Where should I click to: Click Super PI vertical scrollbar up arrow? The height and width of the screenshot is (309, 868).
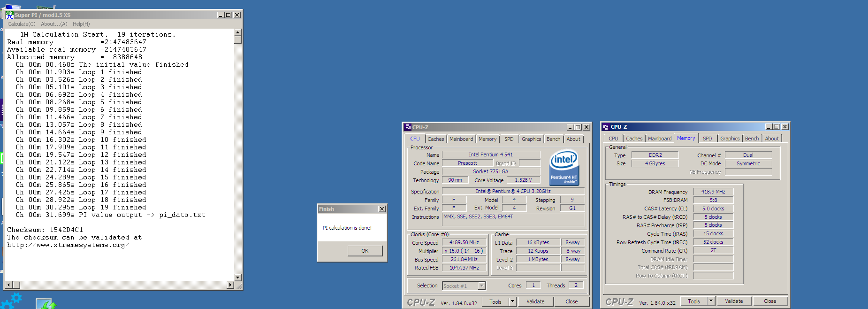coord(238,32)
